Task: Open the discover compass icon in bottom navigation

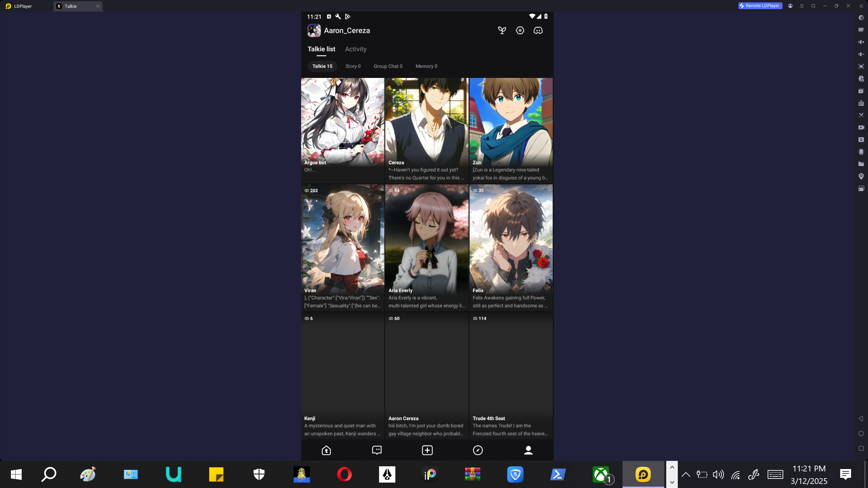Action: pyautogui.click(x=478, y=450)
